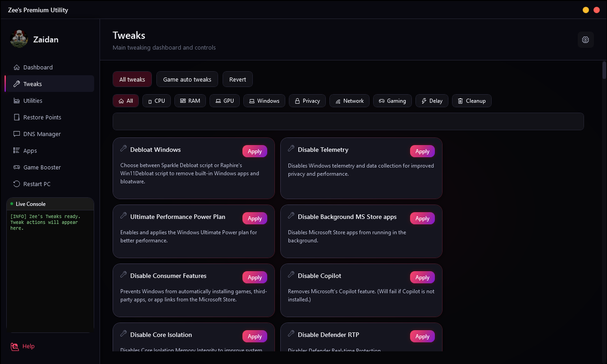607x364 pixels.
Task: Apply the Disable Copilot tweak
Action: [423, 277]
